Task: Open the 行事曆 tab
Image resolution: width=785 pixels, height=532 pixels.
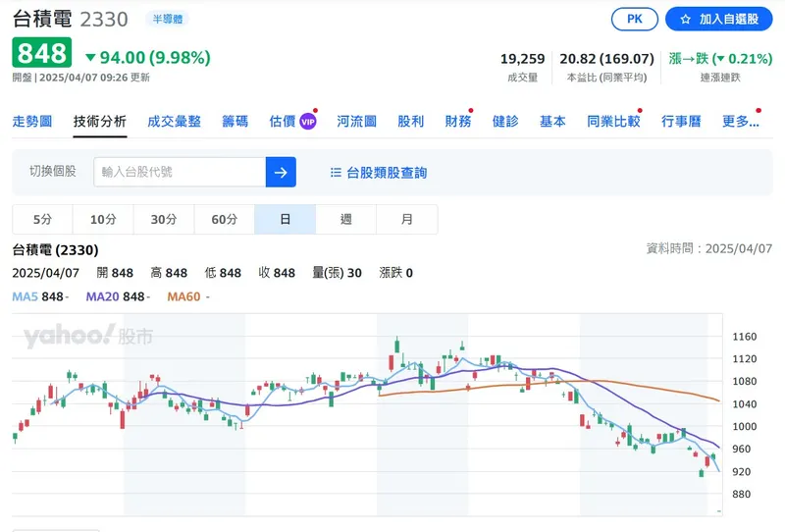Action: (681, 122)
